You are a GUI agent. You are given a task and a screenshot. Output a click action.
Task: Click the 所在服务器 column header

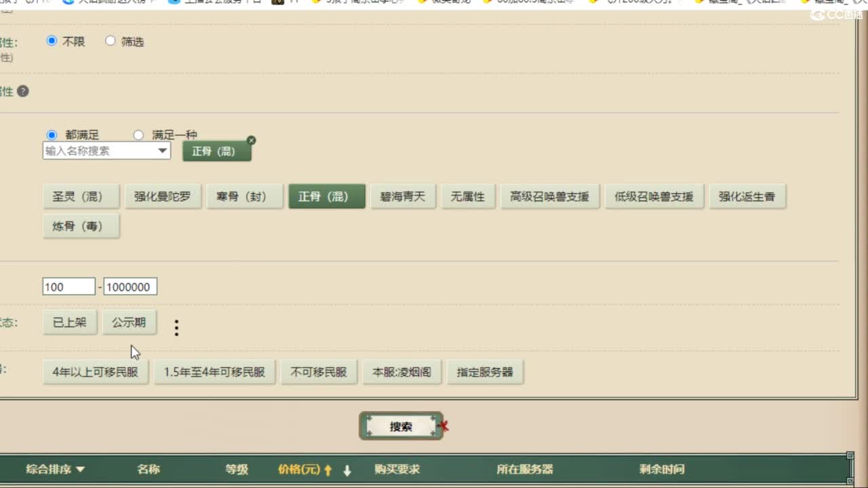[x=525, y=469]
